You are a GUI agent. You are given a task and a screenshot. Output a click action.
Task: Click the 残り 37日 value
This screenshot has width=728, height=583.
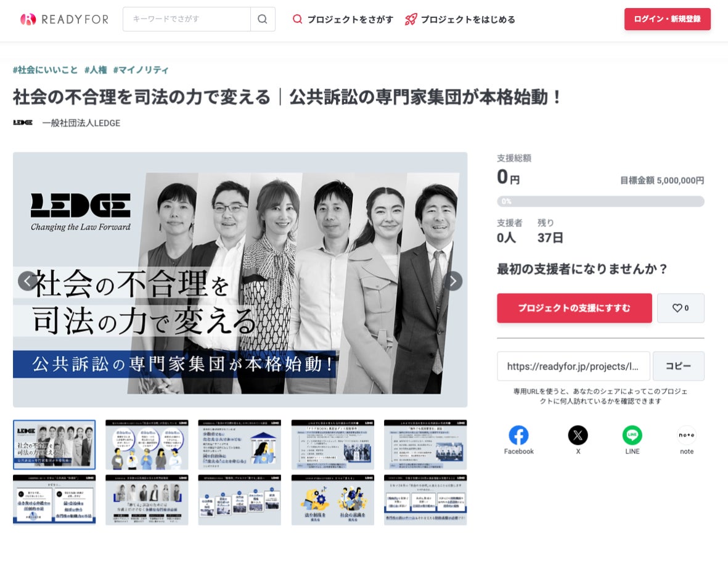pyautogui.click(x=550, y=238)
